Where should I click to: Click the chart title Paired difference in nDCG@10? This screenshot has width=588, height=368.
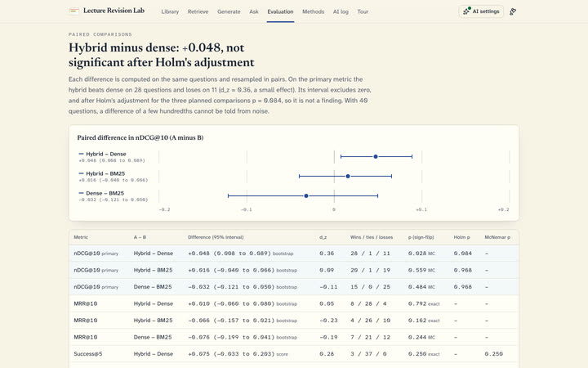point(140,137)
